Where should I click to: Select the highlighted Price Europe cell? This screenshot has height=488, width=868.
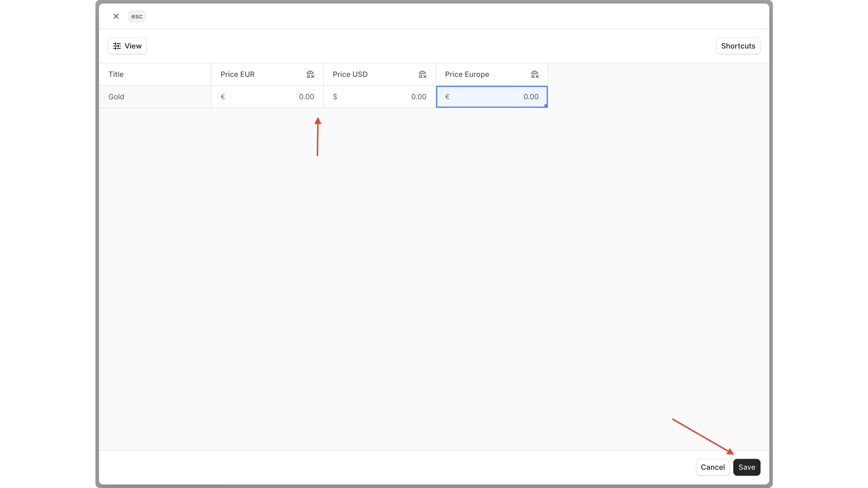point(492,97)
